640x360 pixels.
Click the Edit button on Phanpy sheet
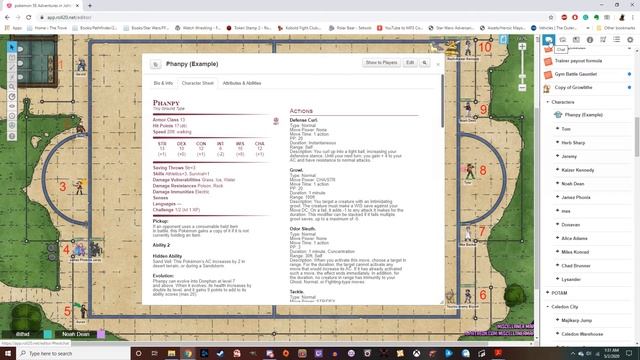(410, 62)
